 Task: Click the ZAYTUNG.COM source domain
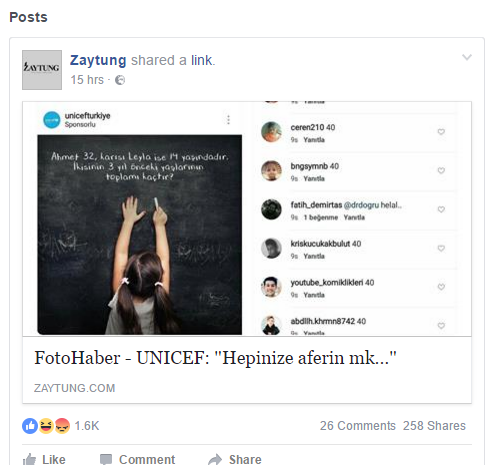point(74,388)
